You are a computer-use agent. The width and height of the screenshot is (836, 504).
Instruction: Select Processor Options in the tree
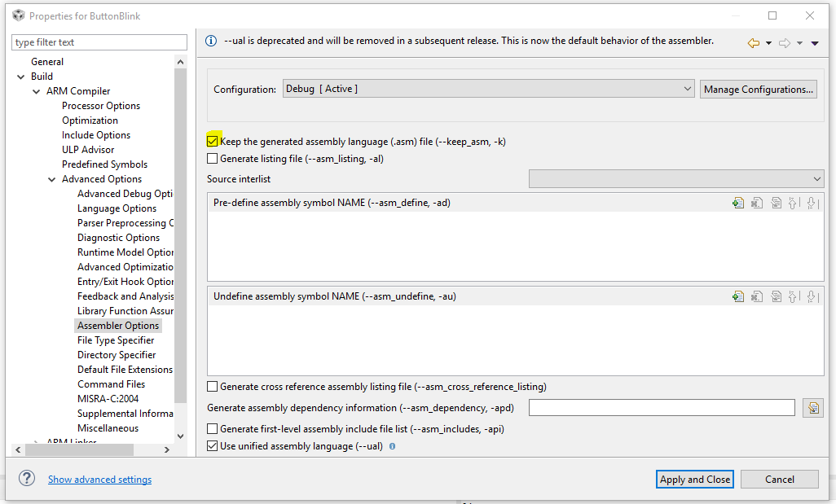[x=101, y=106]
